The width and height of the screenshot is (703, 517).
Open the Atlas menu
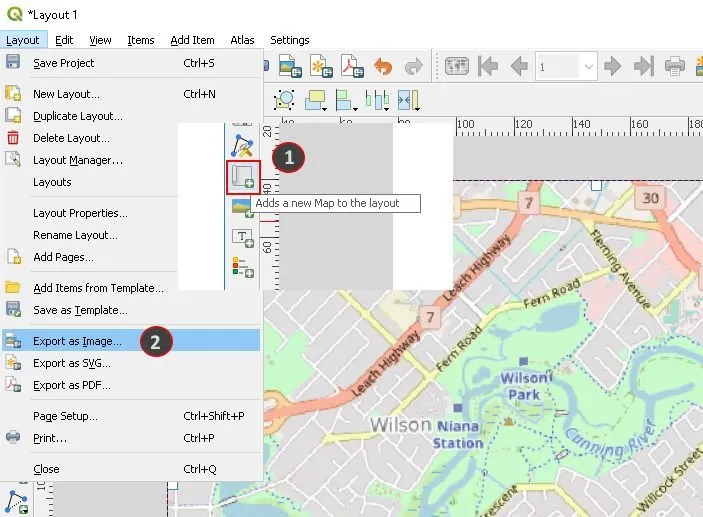coord(242,40)
